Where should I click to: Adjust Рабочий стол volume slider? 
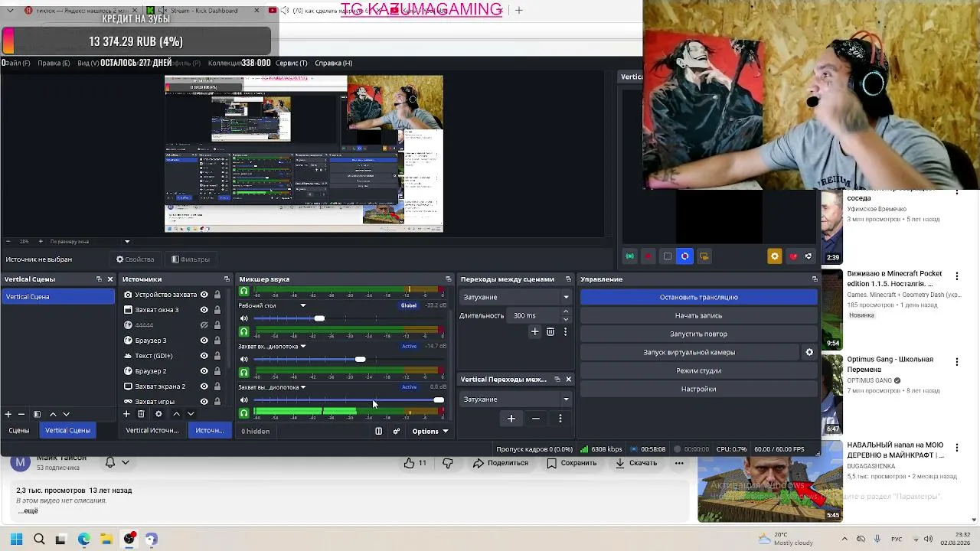pyautogui.click(x=349, y=318)
